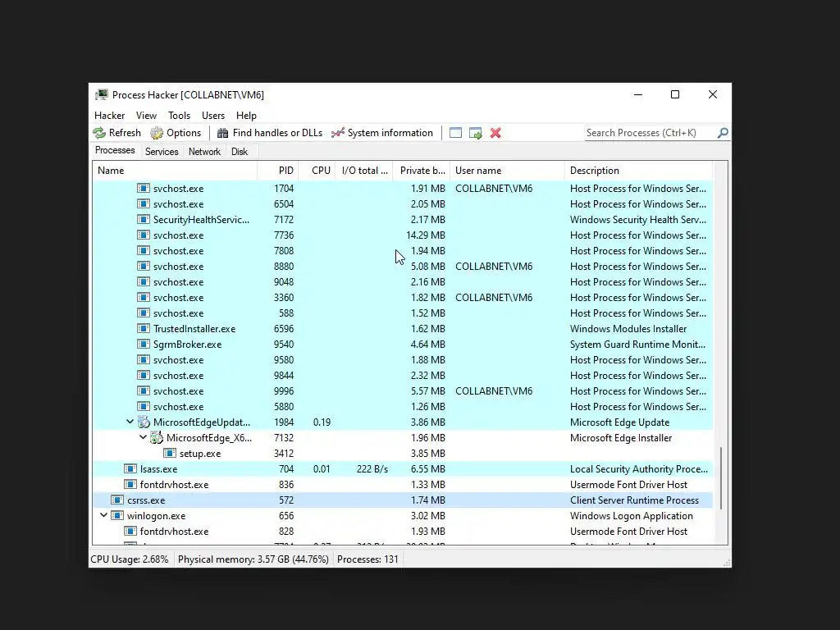
Task: Select the svchost.exe row with PID 9844
Action: (x=403, y=375)
